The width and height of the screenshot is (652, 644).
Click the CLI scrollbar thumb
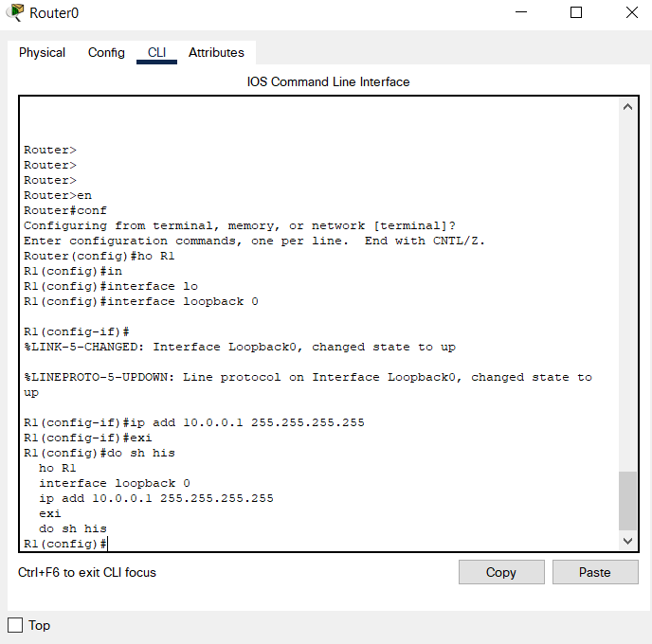tap(628, 501)
